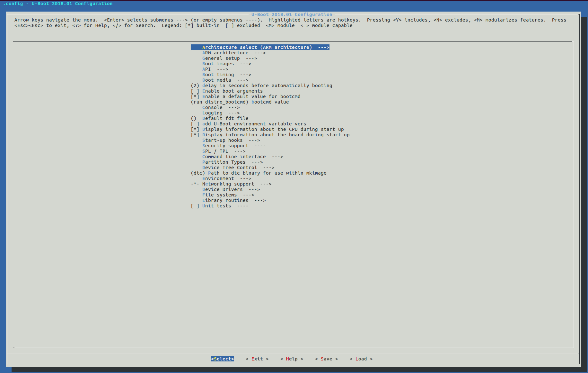This screenshot has width=588, height=373.
Task: Open the Device Tree Control submenu
Action: (238, 168)
